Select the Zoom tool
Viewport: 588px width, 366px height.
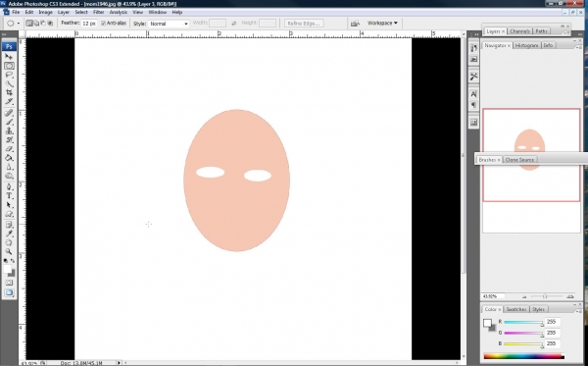[9, 252]
